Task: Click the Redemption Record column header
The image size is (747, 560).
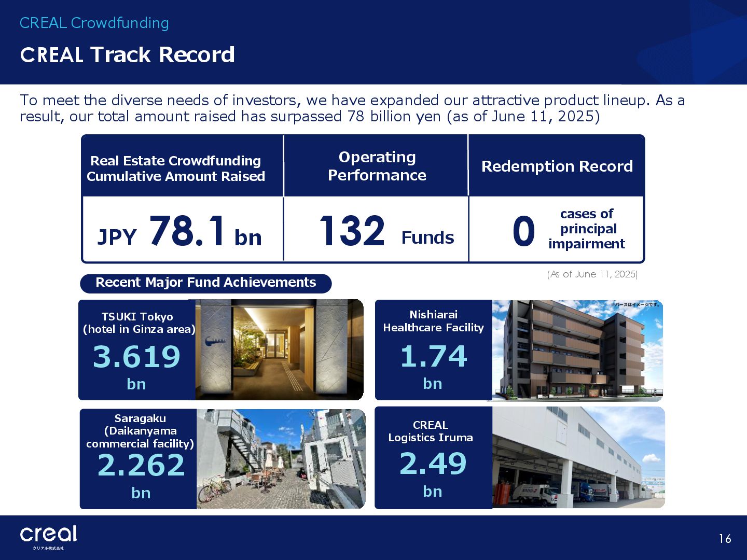Action: coord(557,166)
